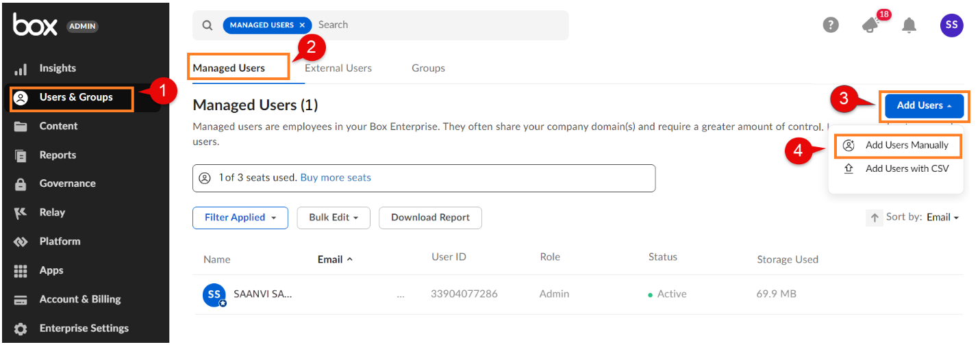
Task: Open Relay section
Action: click(52, 212)
